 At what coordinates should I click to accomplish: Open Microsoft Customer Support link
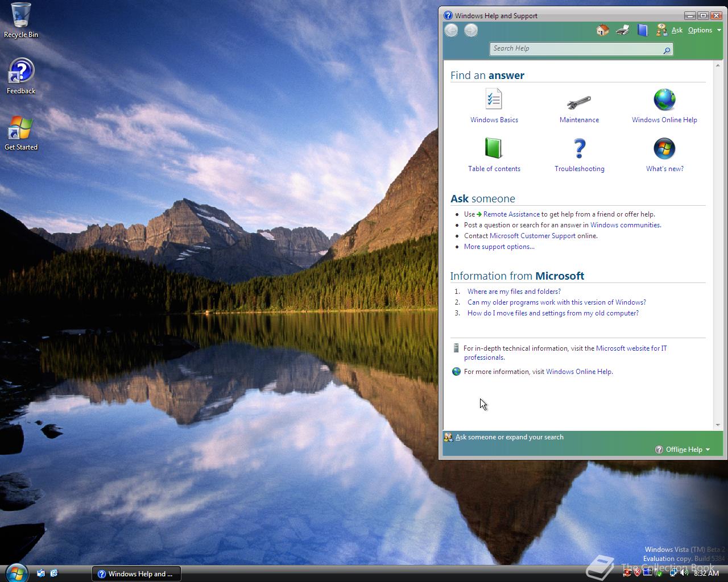tap(532, 236)
